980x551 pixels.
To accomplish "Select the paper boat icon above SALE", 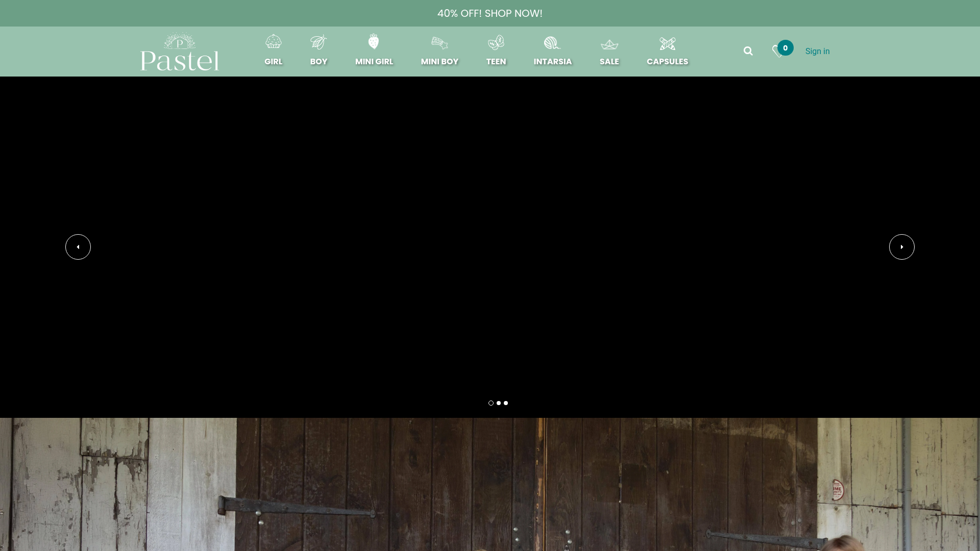I will click(x=609, y=44).
